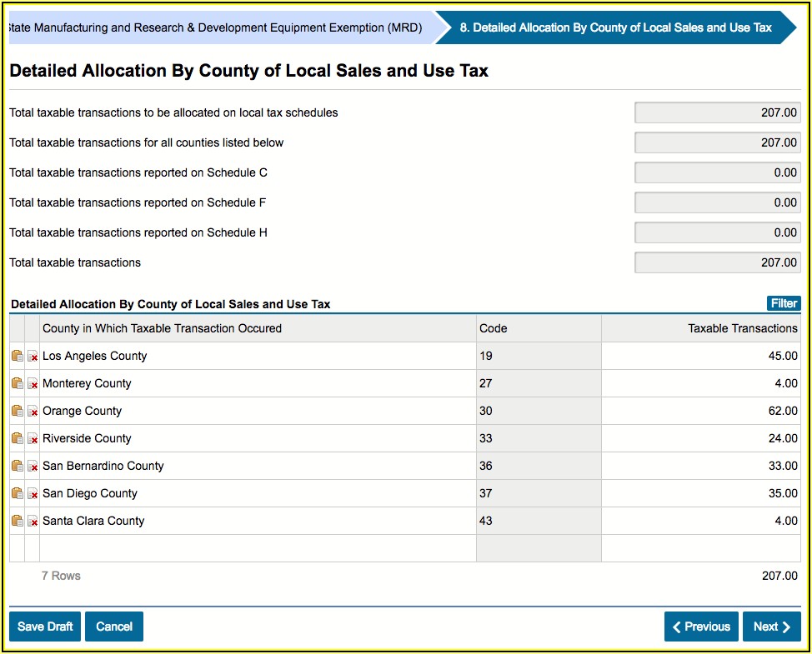Go to step 8 Detailed Allocation tab
The height and width of the screenshot is (654, 812).
[615, 27]
